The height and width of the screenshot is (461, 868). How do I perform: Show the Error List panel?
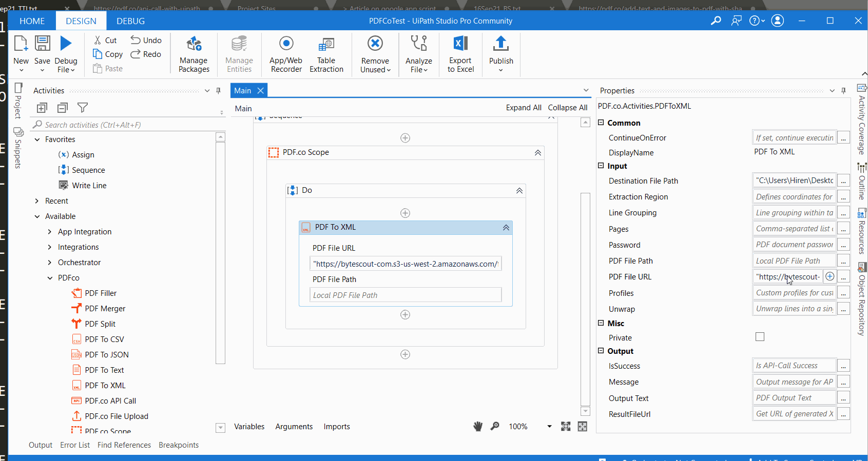75,445
